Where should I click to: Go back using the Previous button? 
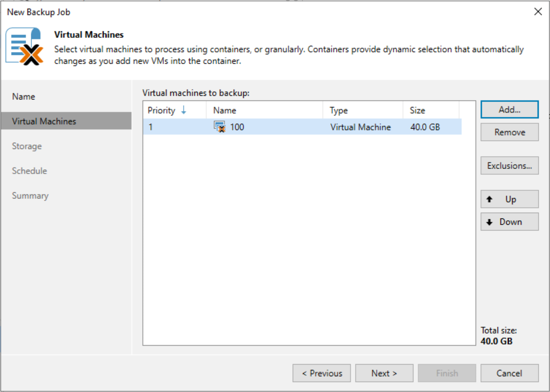click(321, 373)
